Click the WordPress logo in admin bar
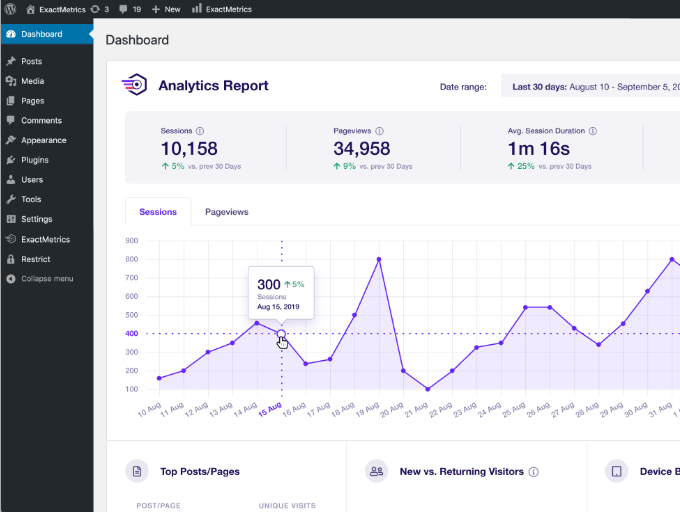Viewport: 680px width, 512px height. click(x=9, y=9)
